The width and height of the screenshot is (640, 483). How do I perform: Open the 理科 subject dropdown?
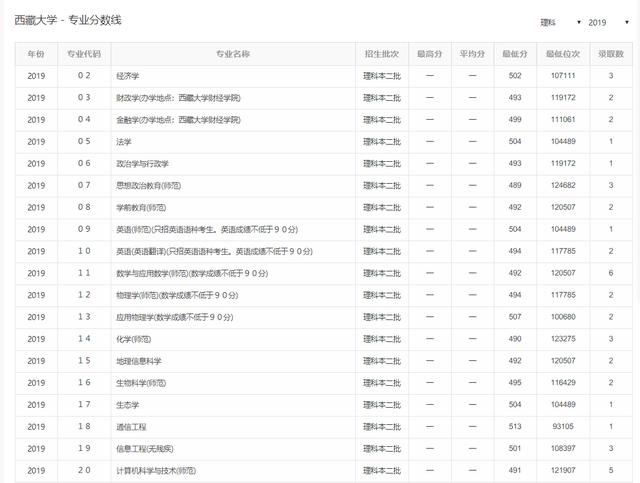pos(560,22)
